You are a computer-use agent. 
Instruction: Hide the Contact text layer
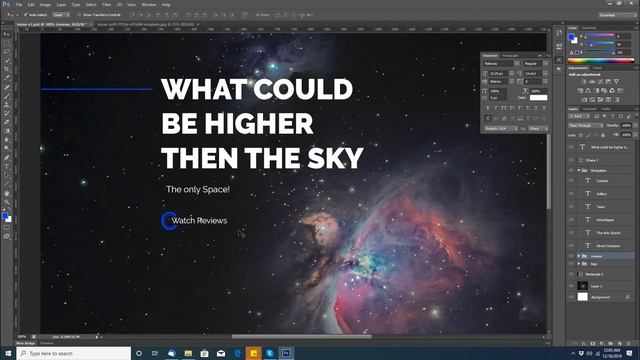tap(571, 180)
